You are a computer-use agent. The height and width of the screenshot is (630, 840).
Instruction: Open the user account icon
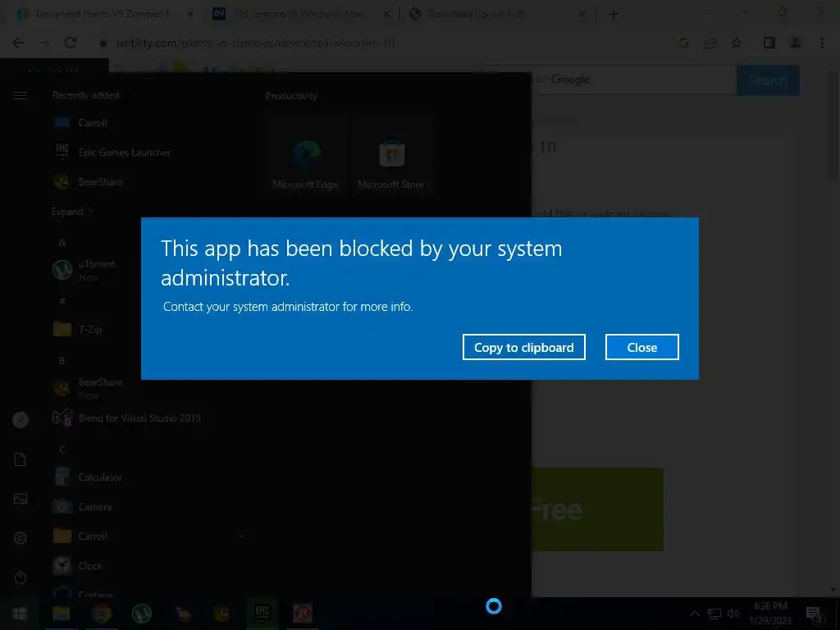click(x=21, y=420)
